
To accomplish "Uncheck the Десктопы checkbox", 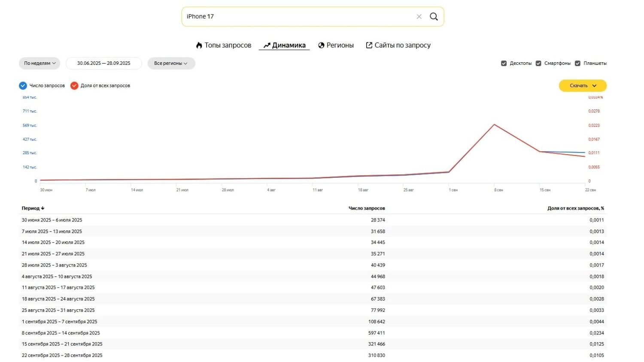I will [x=504, y=64].
